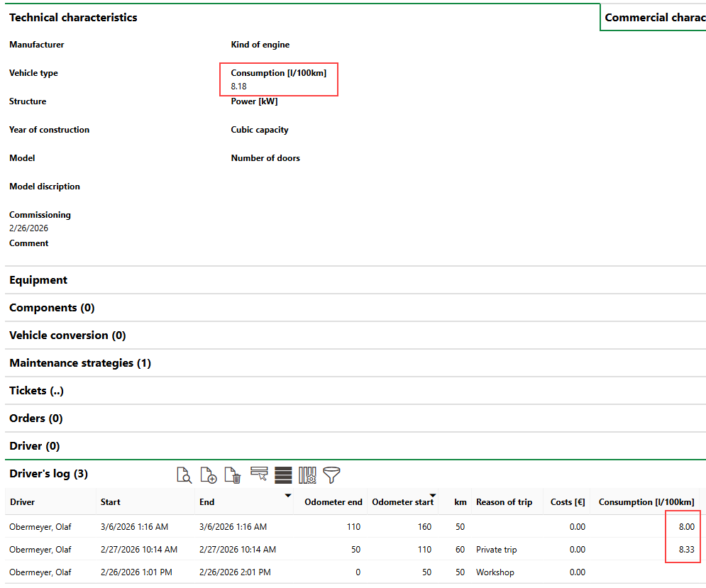Click the view record magnifier icon
This screenshot has height=588, width=706.
point(184,475)
